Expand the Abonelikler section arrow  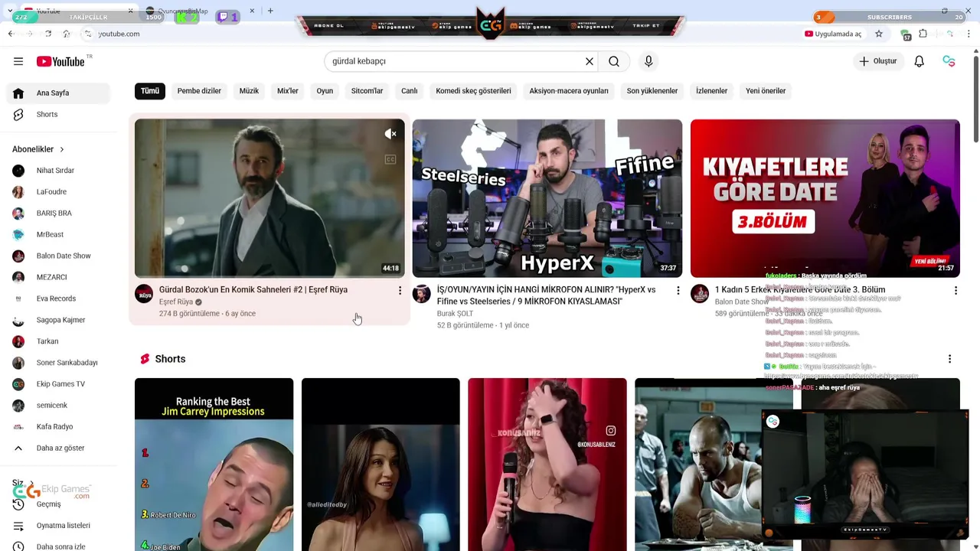tap(61, 149)
